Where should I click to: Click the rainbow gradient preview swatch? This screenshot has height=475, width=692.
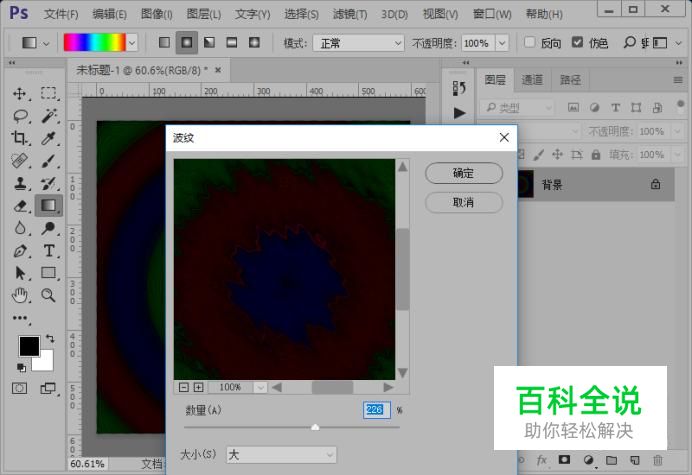point(95,43)
